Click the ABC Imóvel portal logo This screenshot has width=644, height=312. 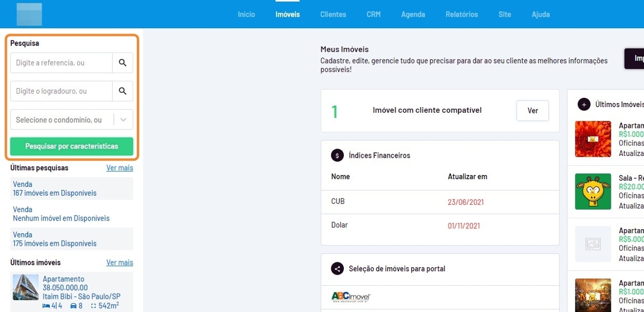coord(351,297)
